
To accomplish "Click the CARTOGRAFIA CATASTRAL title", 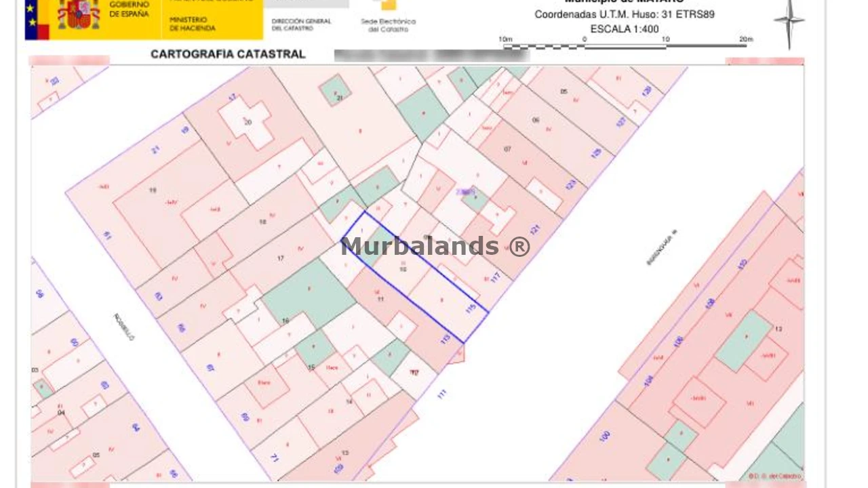I will (x=229, y=54).
